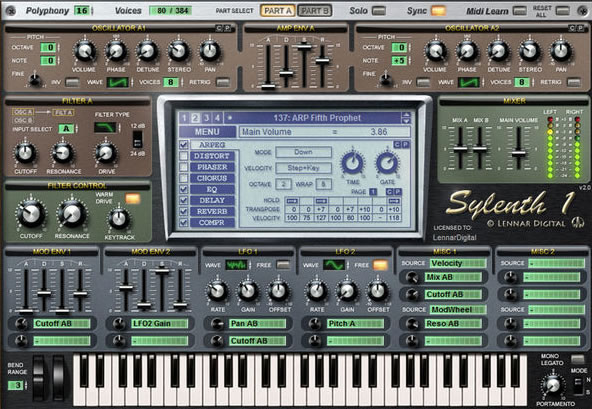
Task: Open LFO 1 Wave selector
Action: coord(236,265)
